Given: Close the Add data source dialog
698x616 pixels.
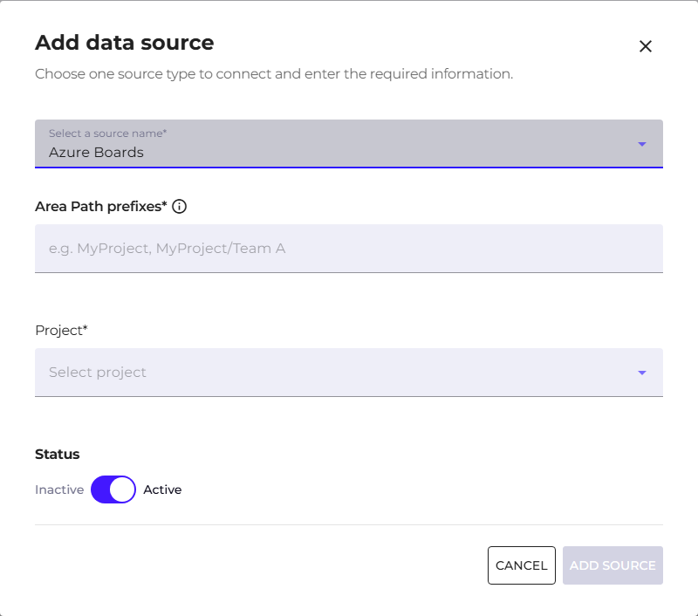Looking at the screenshot, I should pos(646,46).
